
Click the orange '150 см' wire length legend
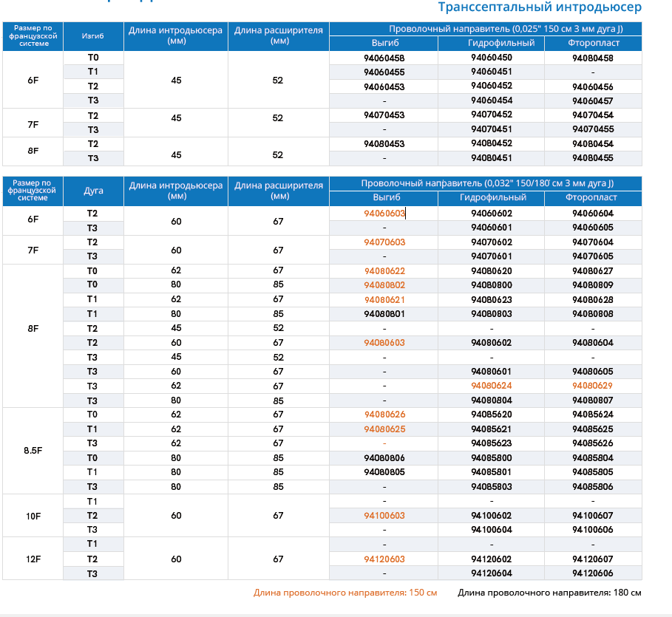click(345, 593)
